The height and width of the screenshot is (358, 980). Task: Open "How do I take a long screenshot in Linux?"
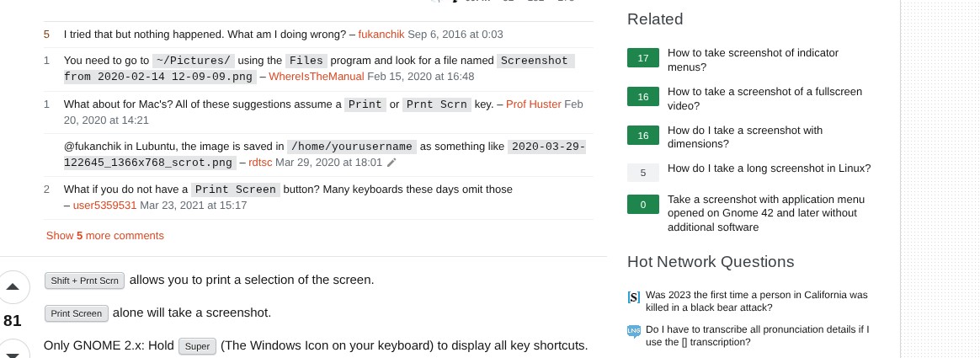(769, 168)
